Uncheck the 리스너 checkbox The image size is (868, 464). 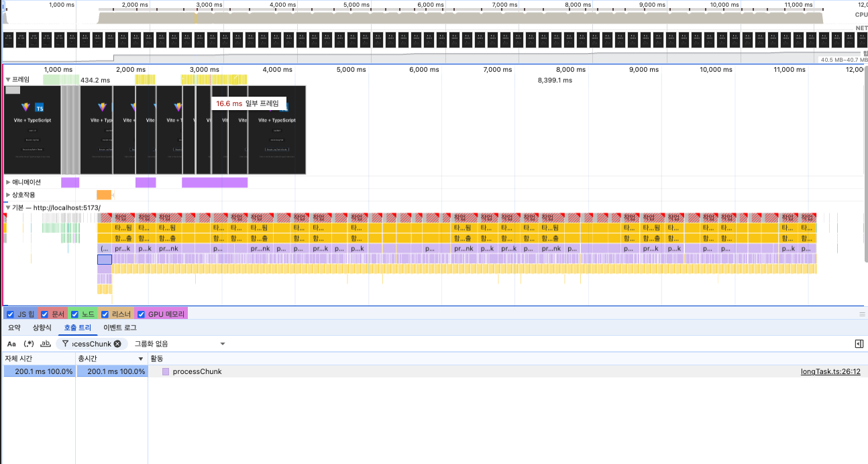[105, 314]
